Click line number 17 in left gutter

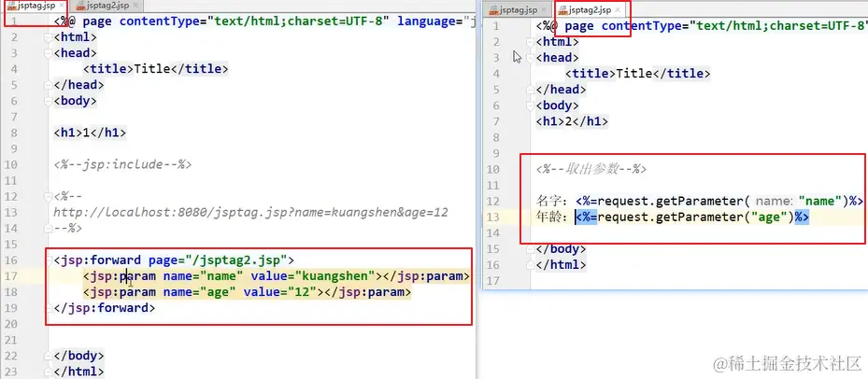click(x=11, y=276)
